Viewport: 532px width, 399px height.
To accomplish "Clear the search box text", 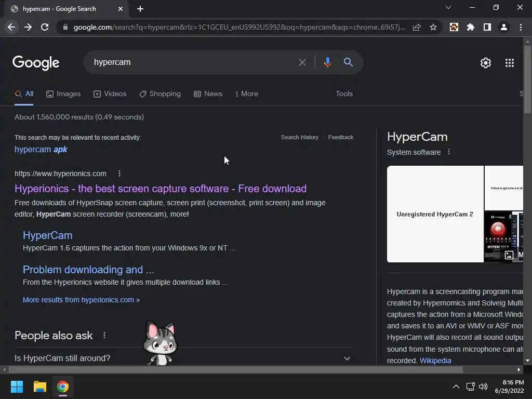I will pyautogui.click(x=302, y=62).
